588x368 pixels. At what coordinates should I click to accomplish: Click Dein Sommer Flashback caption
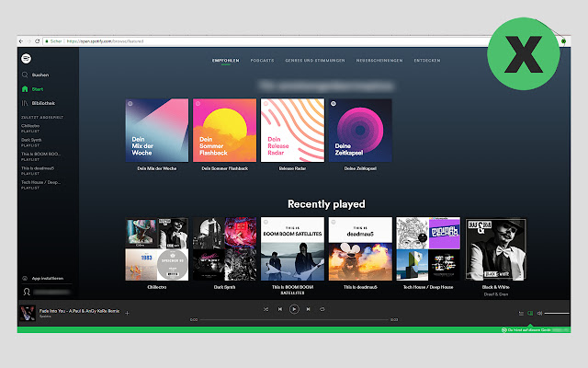(x=224, y=168)
